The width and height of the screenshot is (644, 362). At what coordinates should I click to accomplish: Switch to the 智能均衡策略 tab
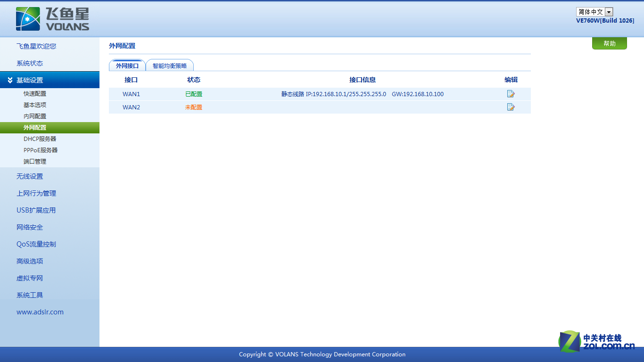tap(170, 66)
